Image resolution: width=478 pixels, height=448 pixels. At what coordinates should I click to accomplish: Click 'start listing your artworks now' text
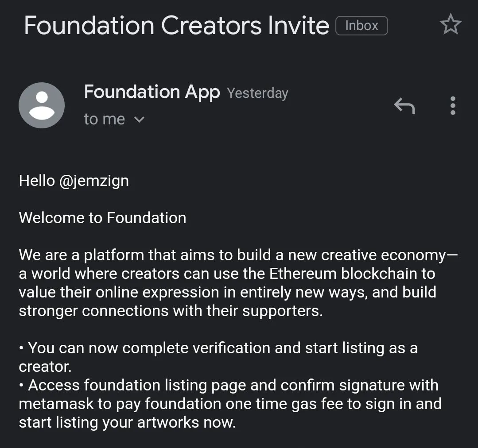pyautogui.click(x=127, y=423)
